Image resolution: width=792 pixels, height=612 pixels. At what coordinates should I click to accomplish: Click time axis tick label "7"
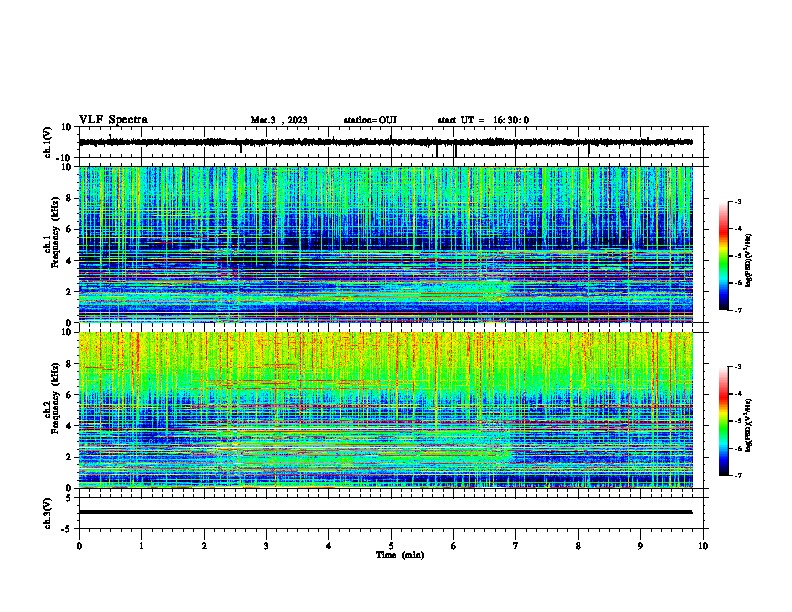516,546
